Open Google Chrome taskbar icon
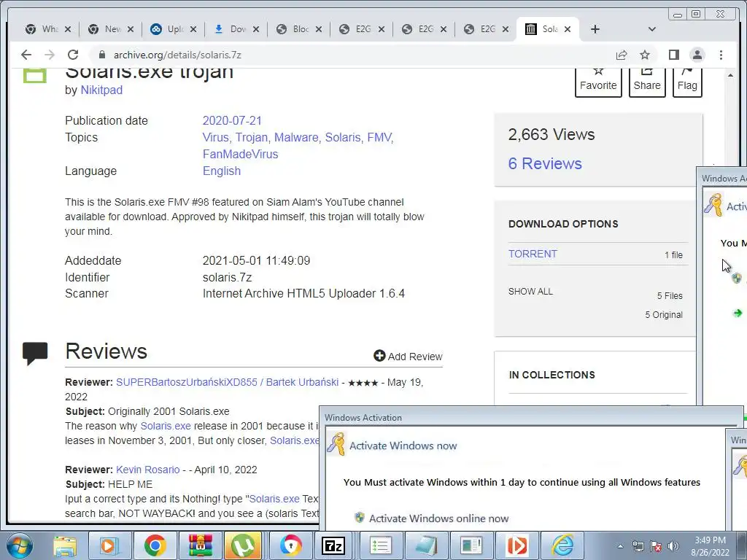 tap(155, 545)
